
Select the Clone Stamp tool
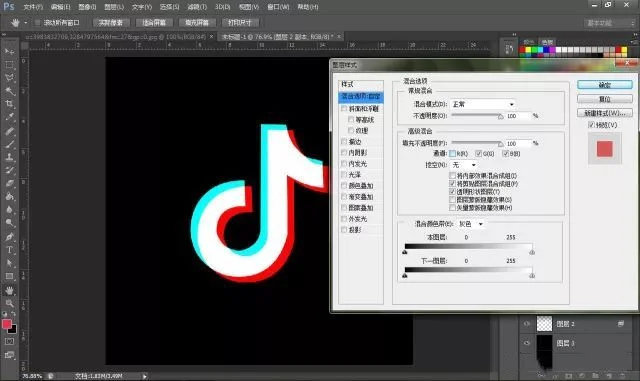pyautogui.click(x=9, y=157)
